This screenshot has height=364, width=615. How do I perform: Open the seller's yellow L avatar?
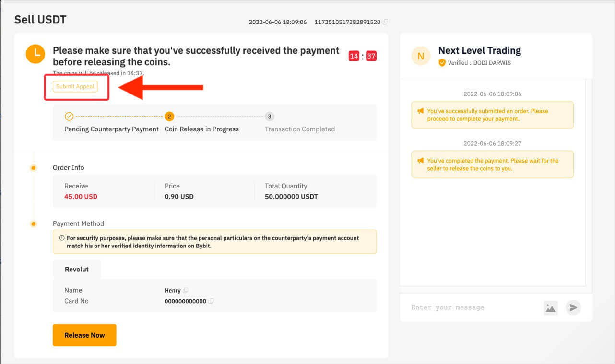[x=35, y=54]
